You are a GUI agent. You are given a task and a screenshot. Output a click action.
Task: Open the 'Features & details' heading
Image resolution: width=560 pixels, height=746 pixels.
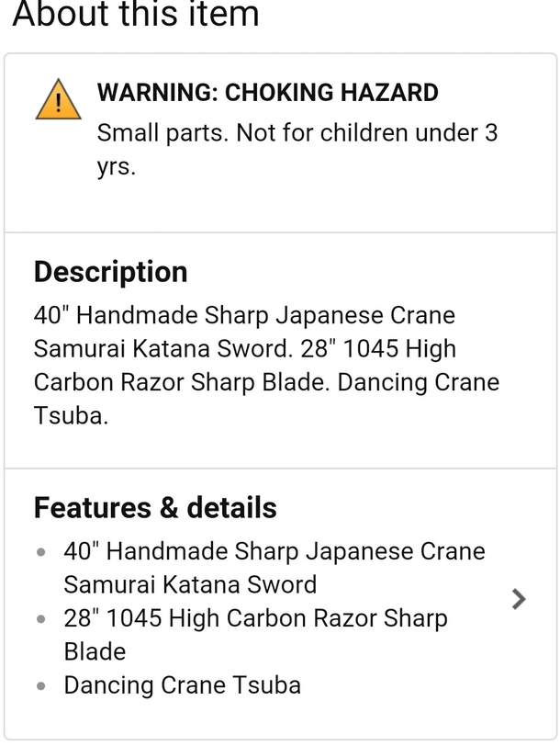[155, 508]
